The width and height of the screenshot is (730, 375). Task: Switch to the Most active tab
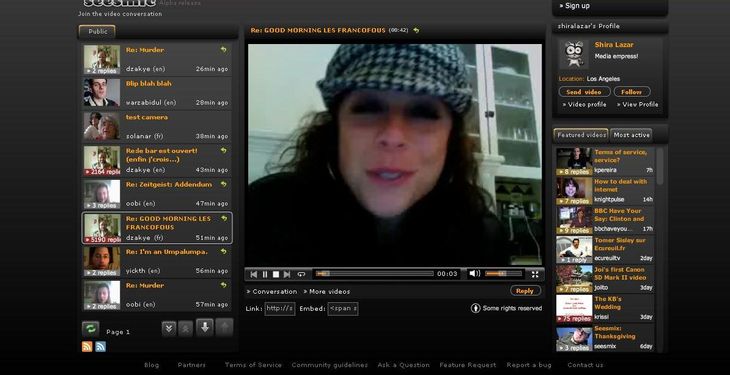click(x=631, y=135)
